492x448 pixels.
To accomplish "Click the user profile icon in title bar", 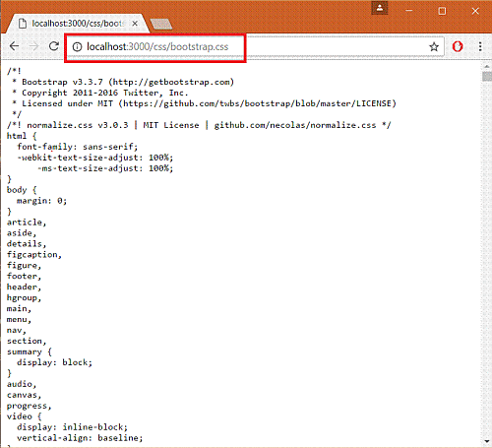I will [x=380, y=8].
